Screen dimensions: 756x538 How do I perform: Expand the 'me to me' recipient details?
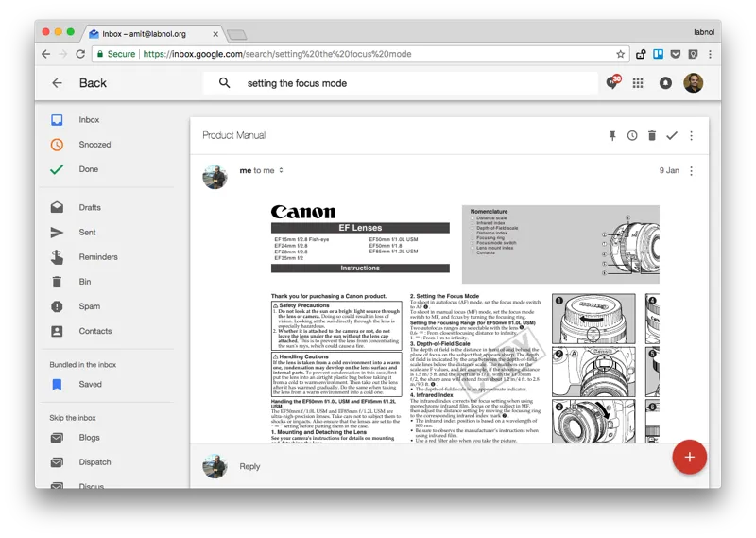(x=281, y=171)
